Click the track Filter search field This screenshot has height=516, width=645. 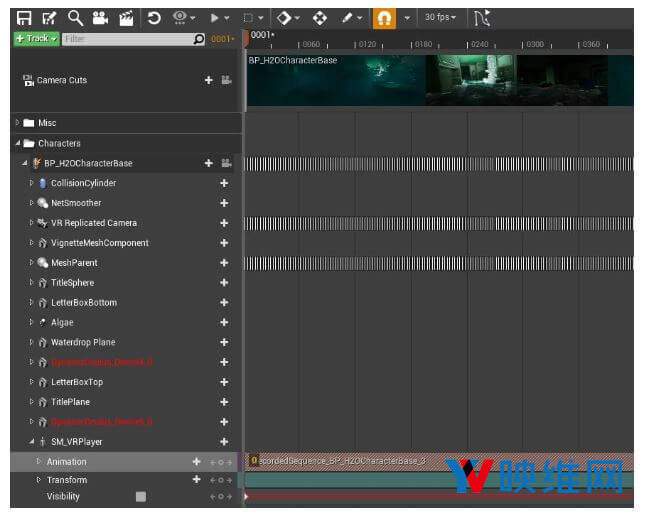coord(125,39)
